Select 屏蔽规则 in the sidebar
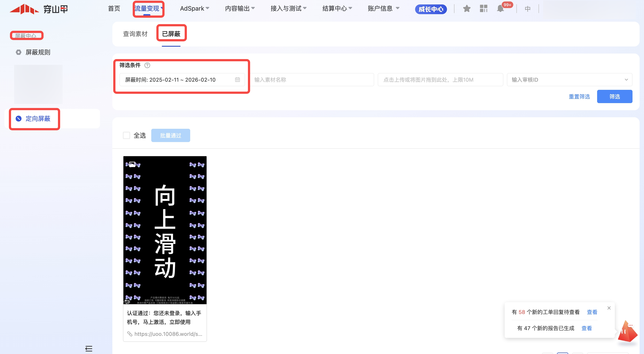The image size is (644, 354). [x=38, y=52]
